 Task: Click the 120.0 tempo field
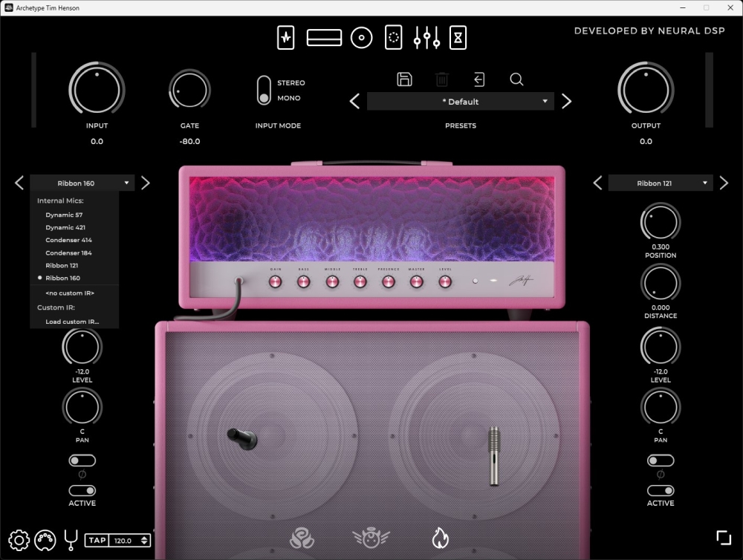[124, 540]
